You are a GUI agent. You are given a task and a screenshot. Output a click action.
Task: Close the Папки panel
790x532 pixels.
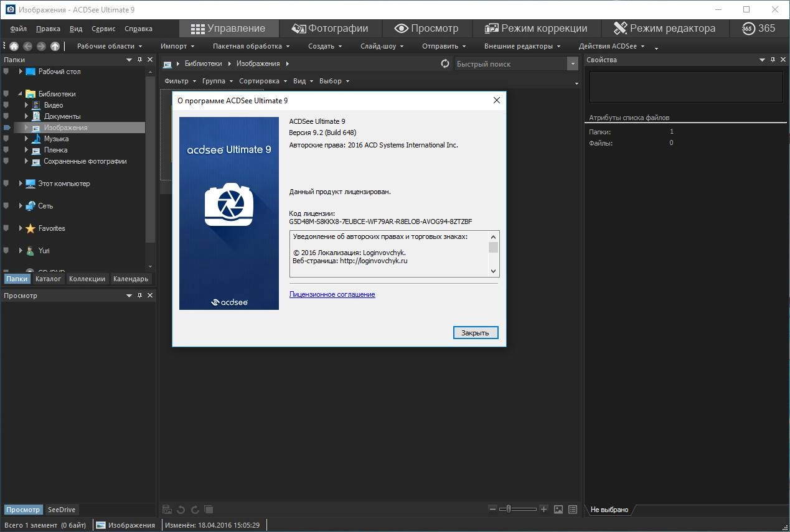[150, 60]
